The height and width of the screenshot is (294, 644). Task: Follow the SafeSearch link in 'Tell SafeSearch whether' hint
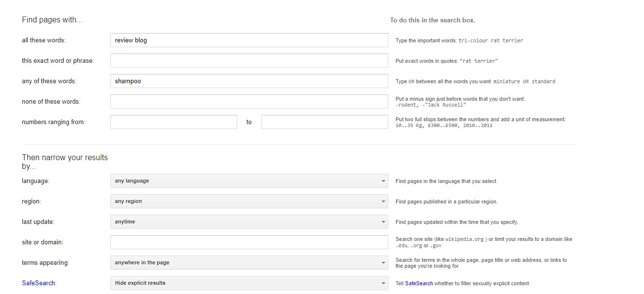point(419,283)
